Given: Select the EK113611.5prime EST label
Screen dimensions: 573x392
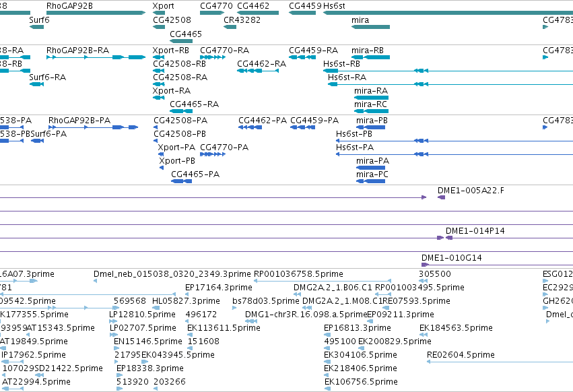Looking at the screenshot, I should pyautogui.click(x=224, y=328).
